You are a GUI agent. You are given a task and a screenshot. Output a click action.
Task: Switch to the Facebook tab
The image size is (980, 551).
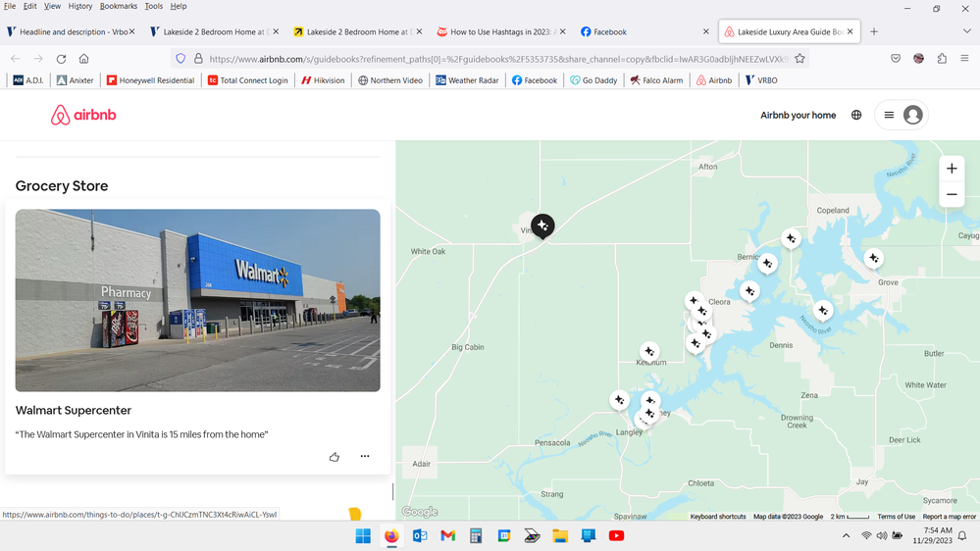pyautogui.click(x=643, y=31)
